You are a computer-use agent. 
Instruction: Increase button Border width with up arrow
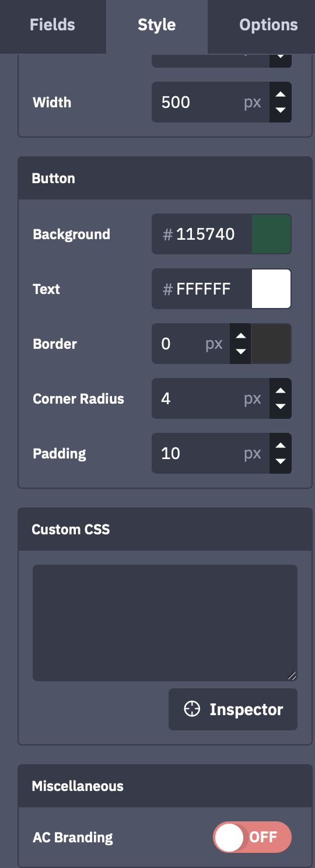[x=240, y=335]
